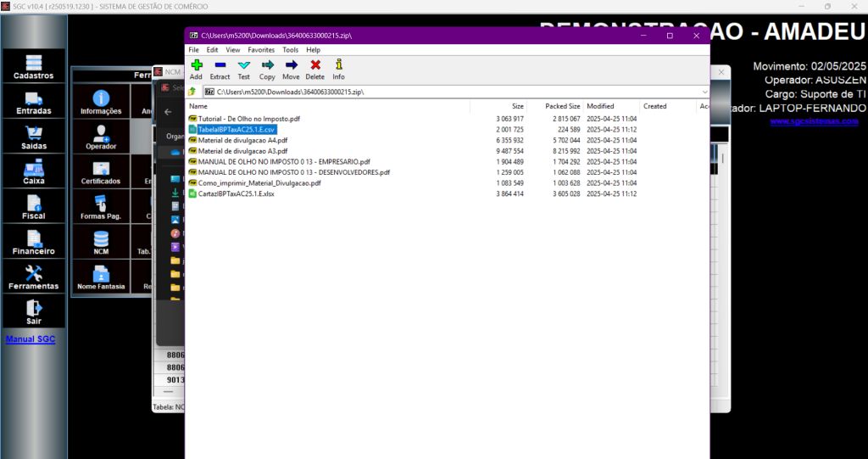Click the Test archive toolbar icon
The width and height of the screenshot is (868, 459).
[243, 65]
